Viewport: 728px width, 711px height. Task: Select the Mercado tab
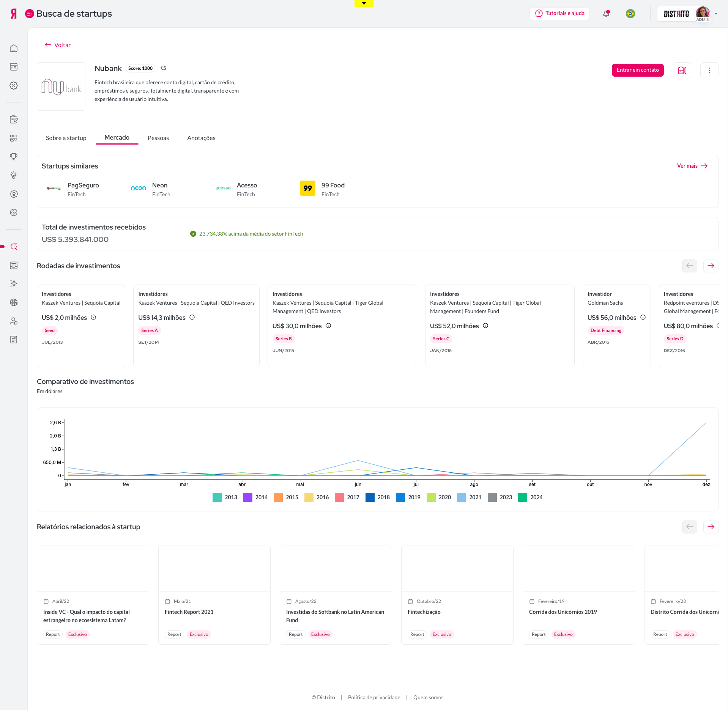pyautogui.click(x=117, y=137)
